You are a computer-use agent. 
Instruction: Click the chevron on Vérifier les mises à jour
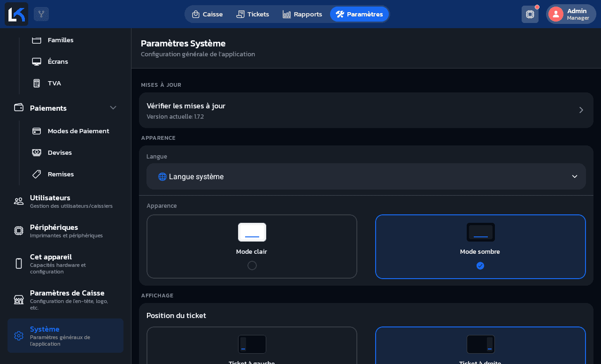tap(581, 110)
